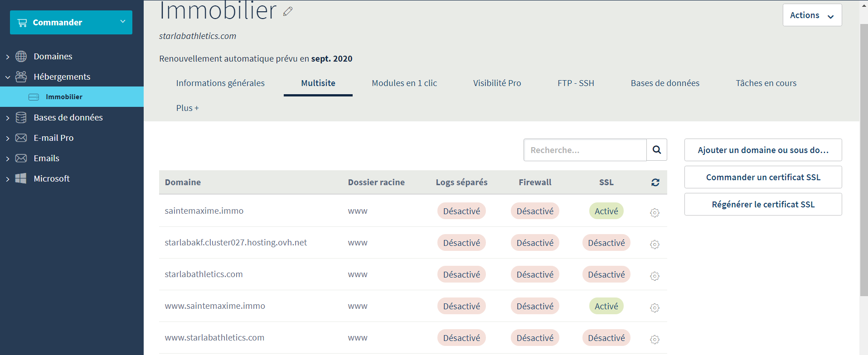This screenshot has height=355, width=868.
Task: Click Désactivé Firewall badge for starlabathletics.com
Action: 535,274
